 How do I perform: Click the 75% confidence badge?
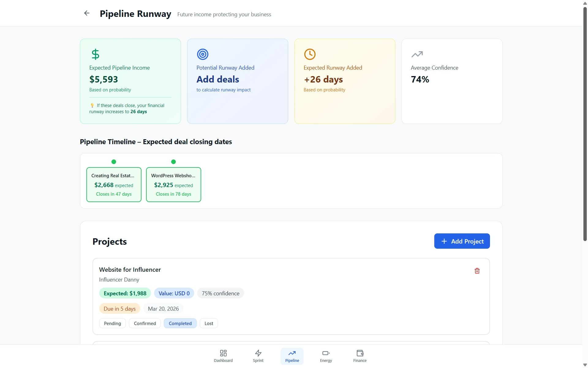pos(221,293)
